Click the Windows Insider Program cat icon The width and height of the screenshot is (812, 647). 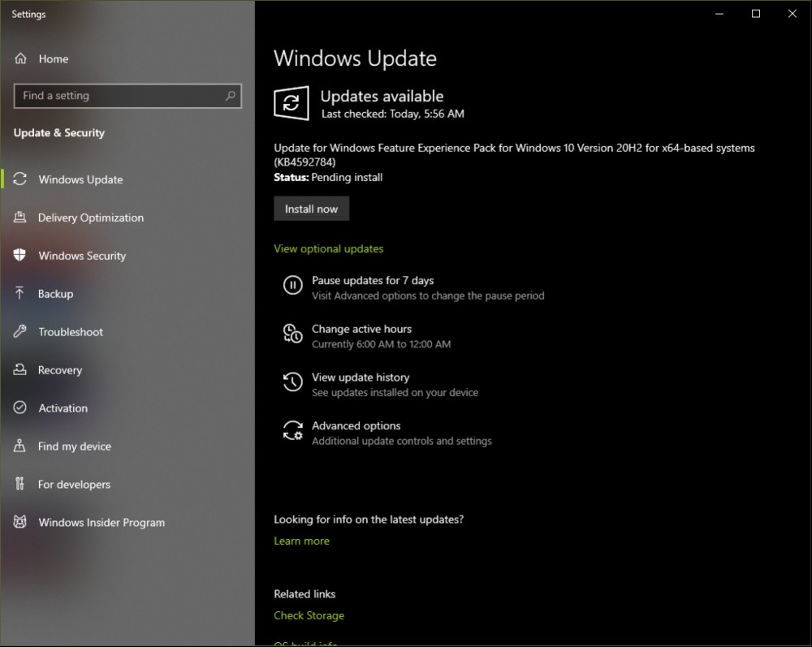pos(19,522)
